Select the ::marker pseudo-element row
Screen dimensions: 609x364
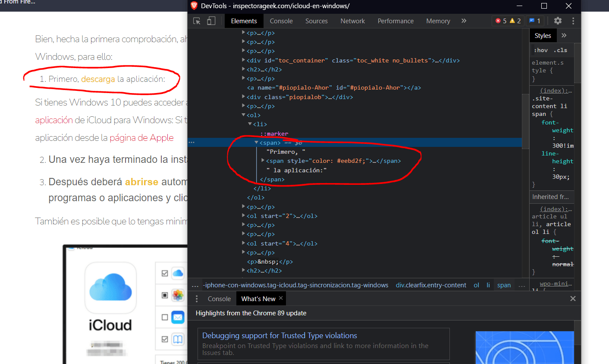click(274, 134)
